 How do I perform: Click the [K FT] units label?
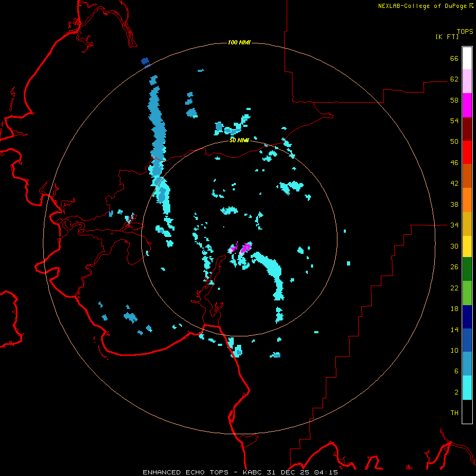(x=447, y=36)
